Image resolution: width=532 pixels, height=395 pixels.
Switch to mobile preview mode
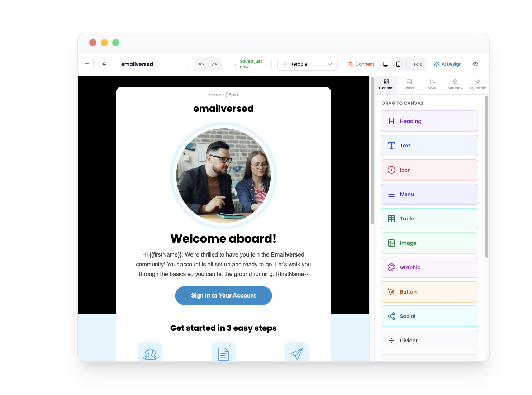tap(398, 64)
